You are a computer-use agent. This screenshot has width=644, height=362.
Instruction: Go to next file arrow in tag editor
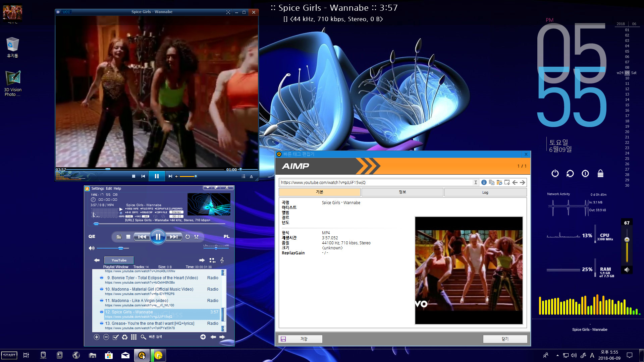click(x=523, y=182)
